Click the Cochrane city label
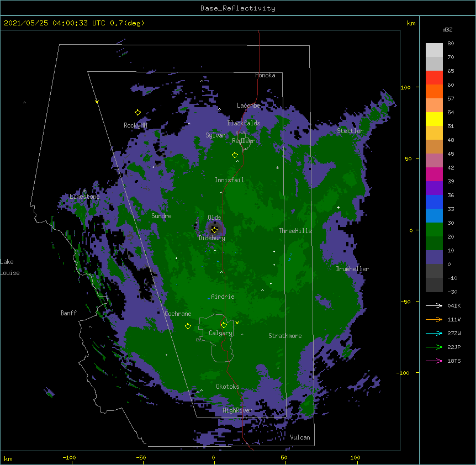 click(178, 314)
